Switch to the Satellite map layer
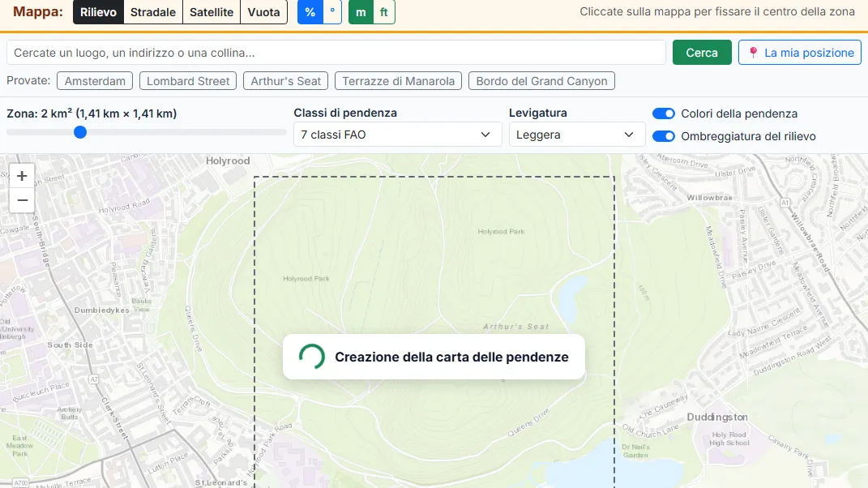The image size is (868, 488). pos(212,12)
